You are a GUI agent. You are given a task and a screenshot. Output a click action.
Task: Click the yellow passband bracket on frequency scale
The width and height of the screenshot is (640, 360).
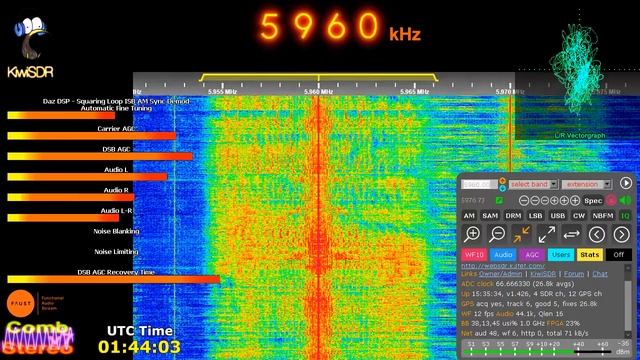(318, 77)
